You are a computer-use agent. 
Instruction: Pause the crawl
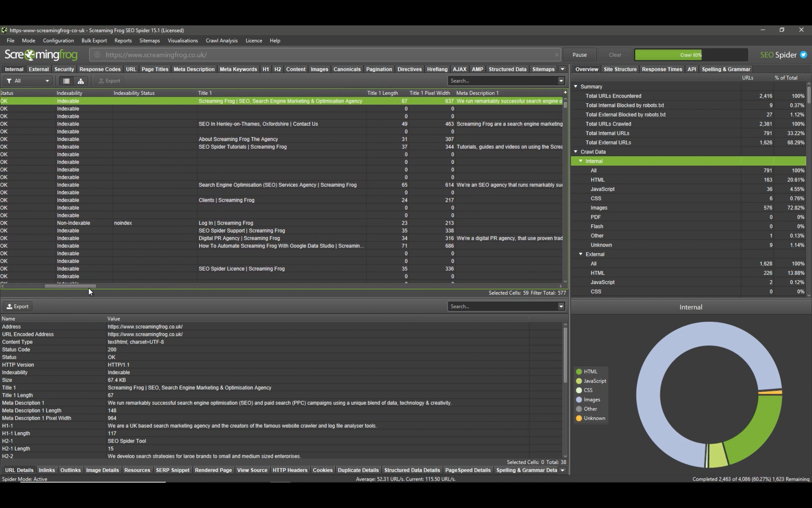coord(580,55)
